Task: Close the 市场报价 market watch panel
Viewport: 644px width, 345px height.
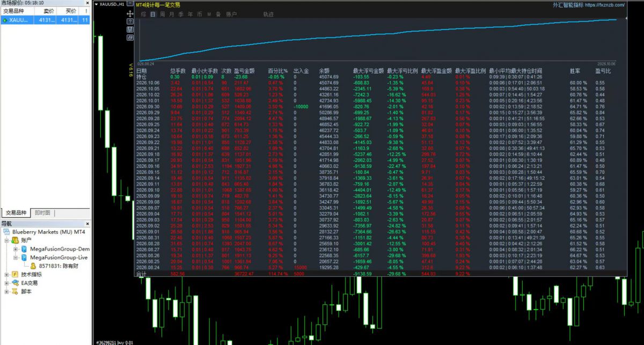Action: click(x=87, y=3)
